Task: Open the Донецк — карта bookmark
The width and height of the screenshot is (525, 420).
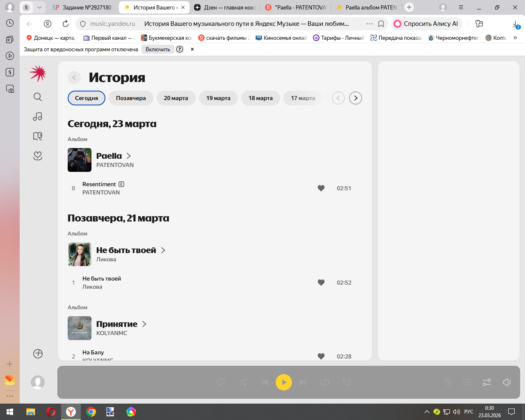Action: tap(51, 38)
